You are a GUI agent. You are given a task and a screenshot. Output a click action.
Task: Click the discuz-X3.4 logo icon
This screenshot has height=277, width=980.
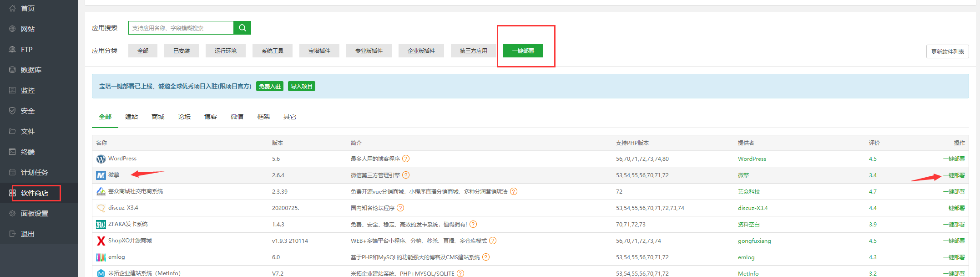click(x=101, y=208)
